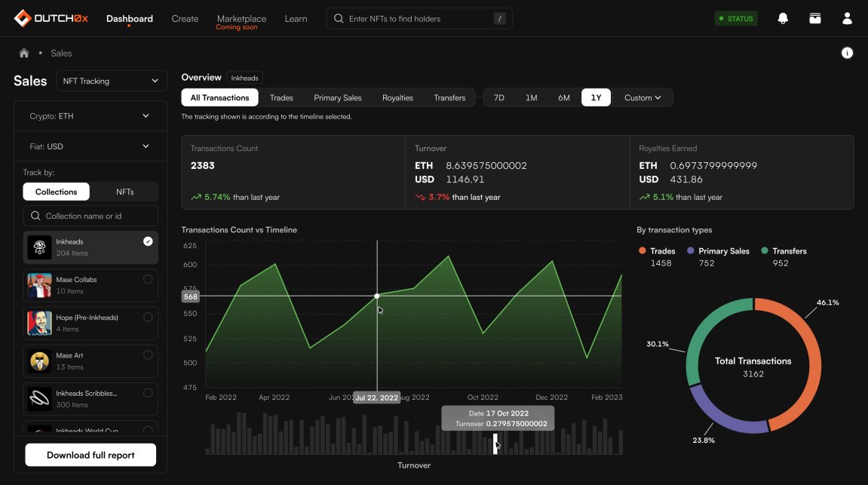This screenshot has width=868, height=485.
Task: Click the Inkheads collection avatar
Action: [x=39, y=247]
